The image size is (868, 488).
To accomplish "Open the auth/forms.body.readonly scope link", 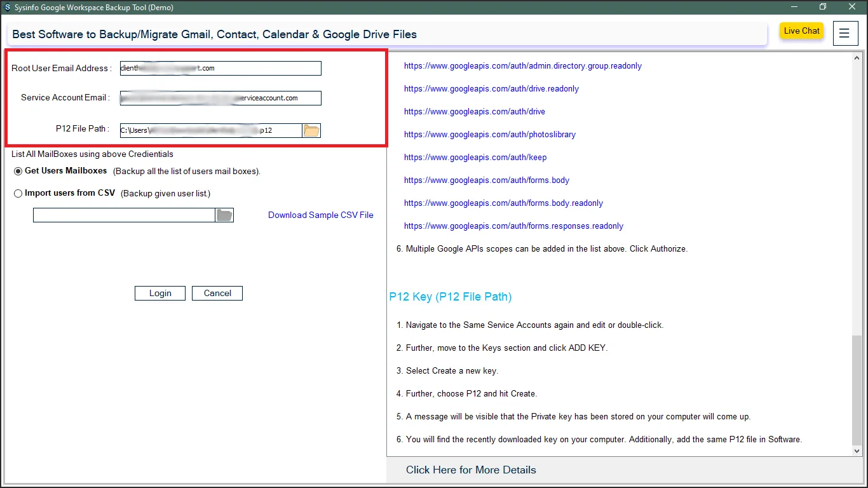I will [x=503, y=203].
